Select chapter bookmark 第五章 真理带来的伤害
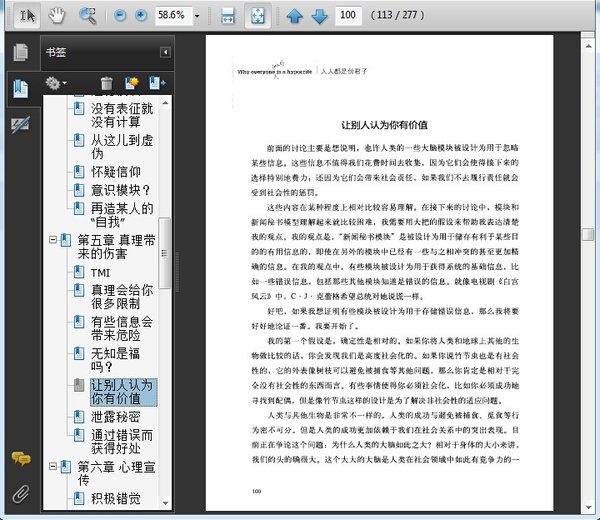The width and height of the screenshot is (600, 520). [x=116, y=247]
